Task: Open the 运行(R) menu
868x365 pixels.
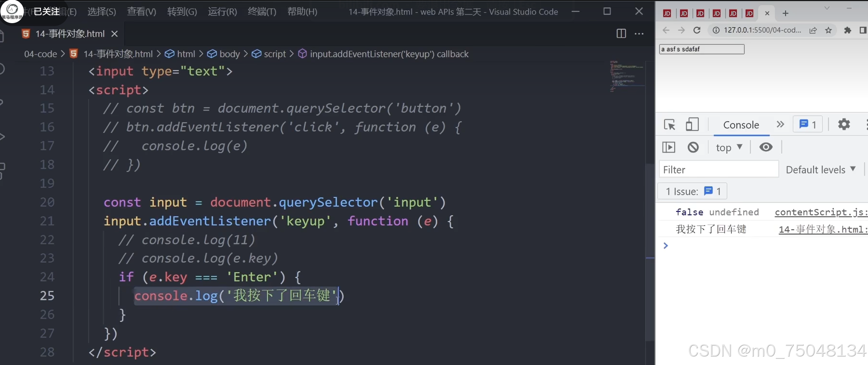Action: [222, 12]
